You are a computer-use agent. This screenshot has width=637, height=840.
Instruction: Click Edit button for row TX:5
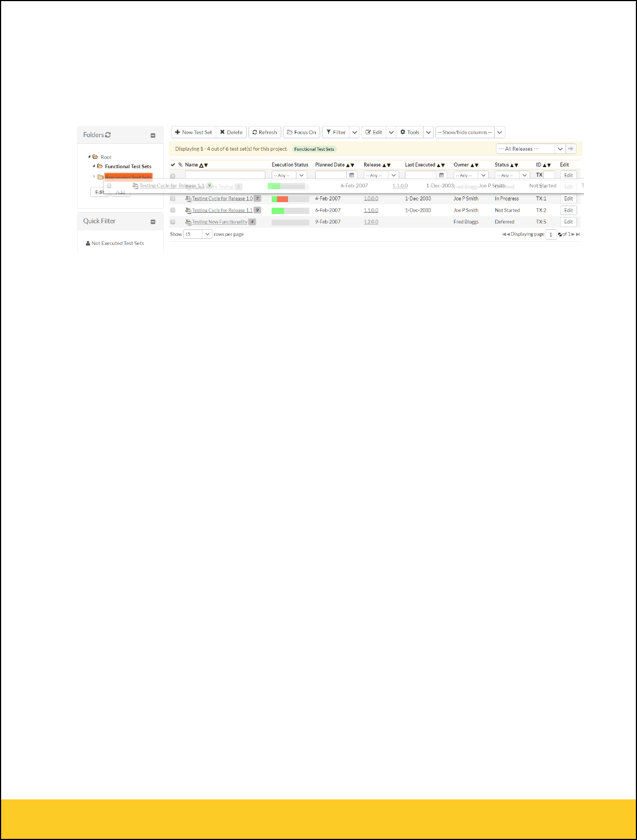pos(569,222)
